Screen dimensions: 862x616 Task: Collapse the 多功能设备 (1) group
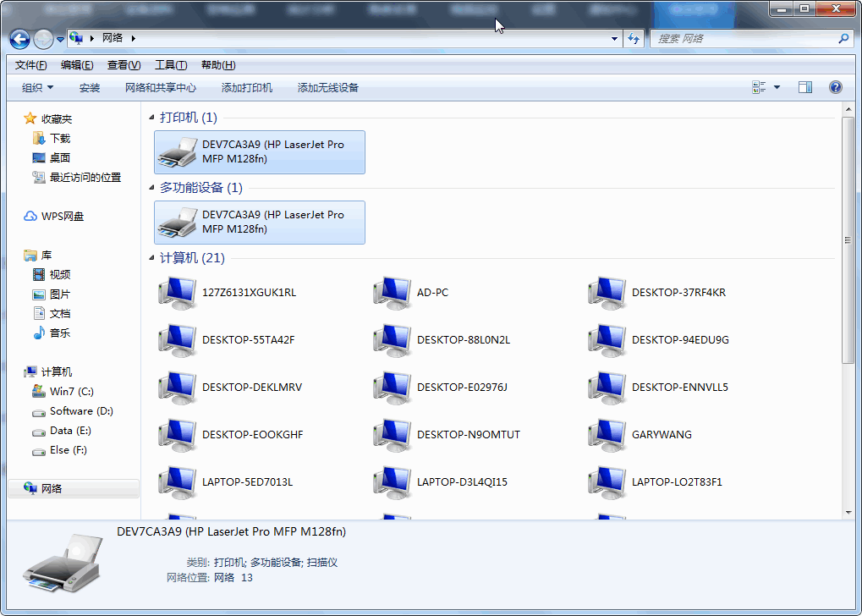click(x=151, y=188)
